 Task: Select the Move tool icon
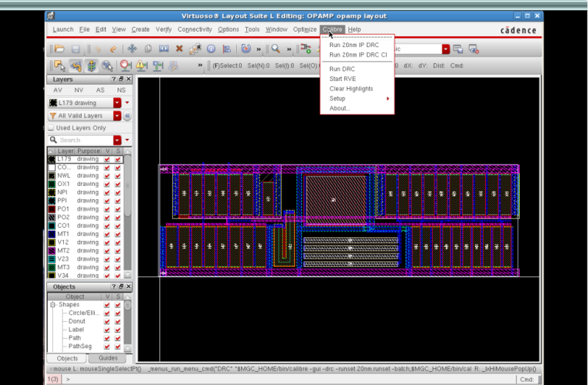coord(133,48)
